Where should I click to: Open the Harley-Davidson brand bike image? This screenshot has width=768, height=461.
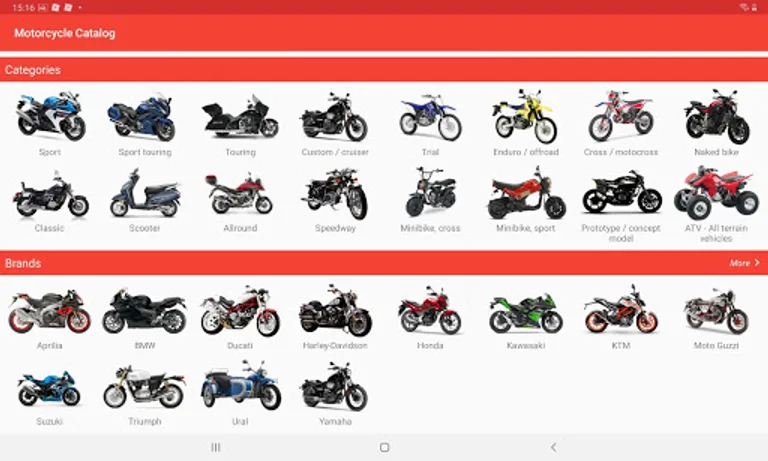335,311
